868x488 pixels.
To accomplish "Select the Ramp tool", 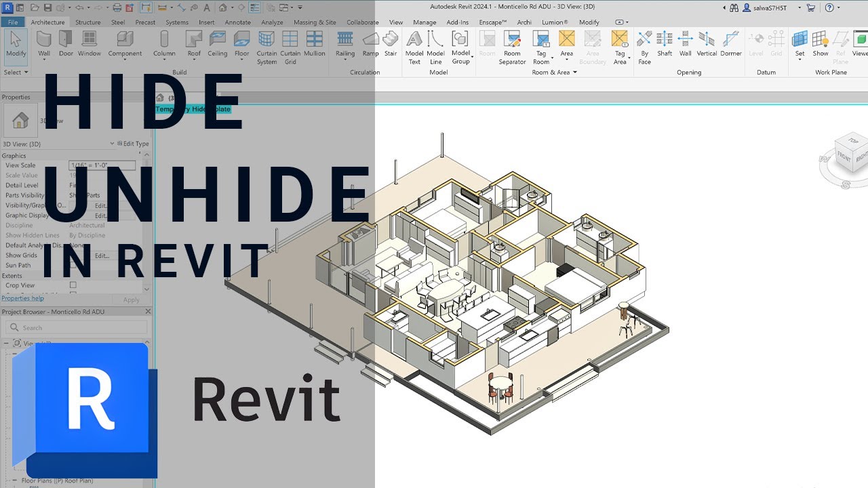I will pyautogui.click(x=370, y=44).
